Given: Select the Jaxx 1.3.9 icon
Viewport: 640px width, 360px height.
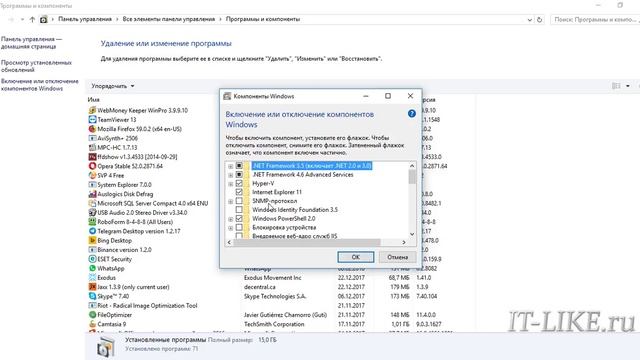Looking at the screenshot, I should click(x=92, y=287).
